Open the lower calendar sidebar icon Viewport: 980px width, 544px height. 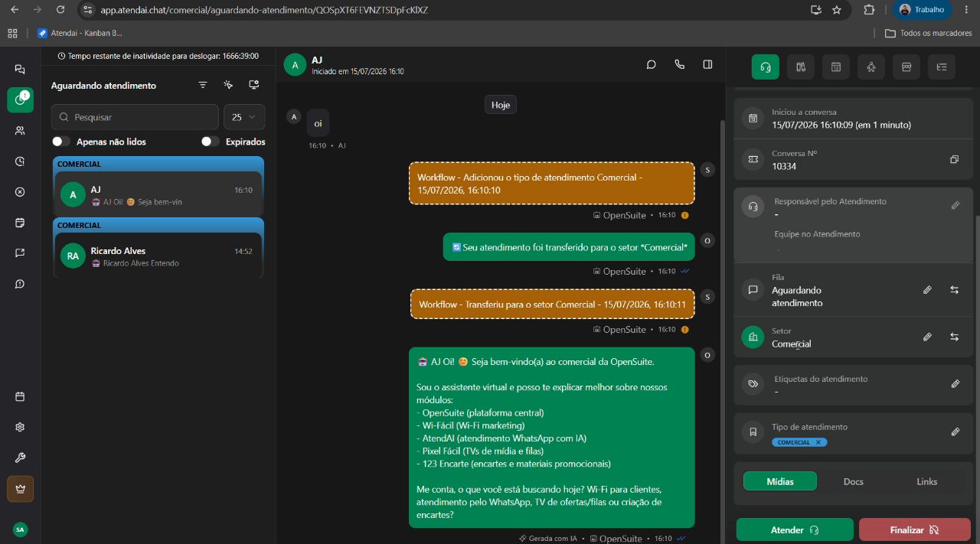pos(20,396)
